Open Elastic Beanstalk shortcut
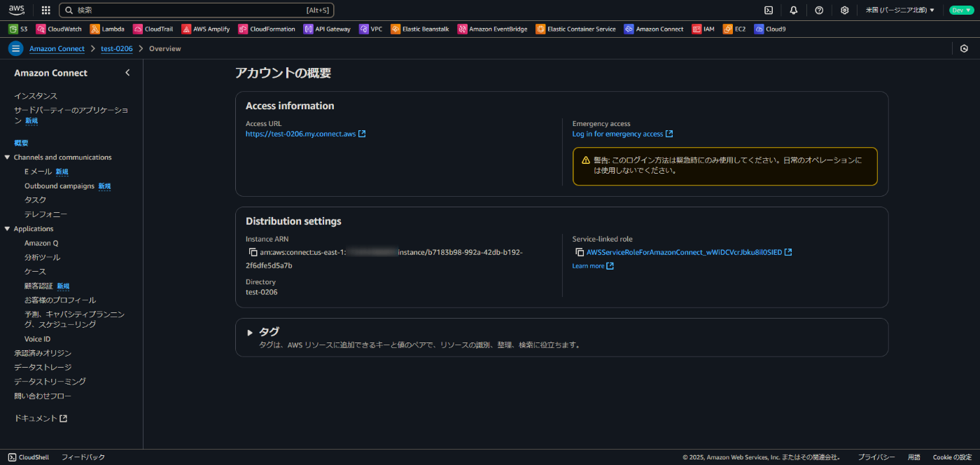This screenshot has height=465, width=980. tap(420, 29)
